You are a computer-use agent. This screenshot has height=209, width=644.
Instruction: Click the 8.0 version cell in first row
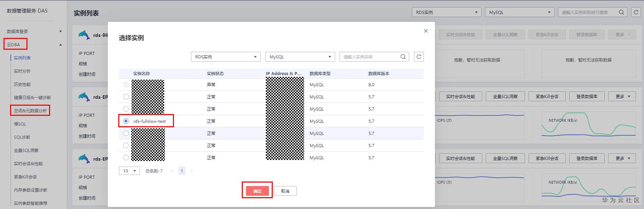click(371, 85)
